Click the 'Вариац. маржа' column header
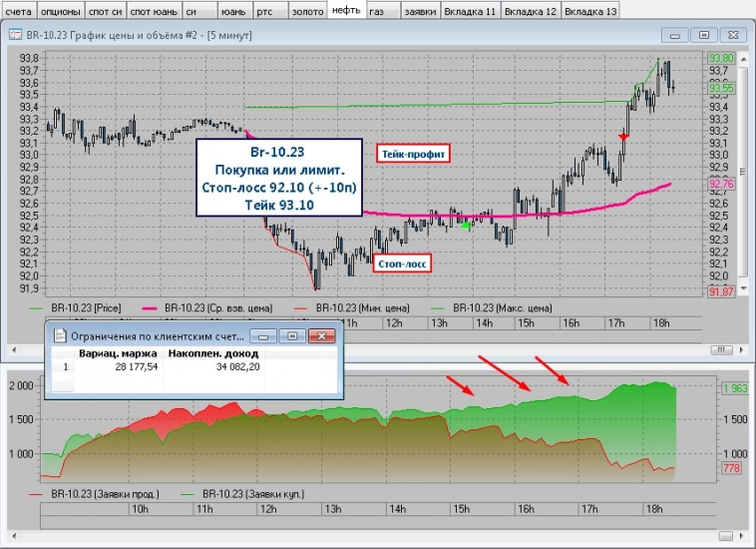756x549 pixels. (118, 353)
